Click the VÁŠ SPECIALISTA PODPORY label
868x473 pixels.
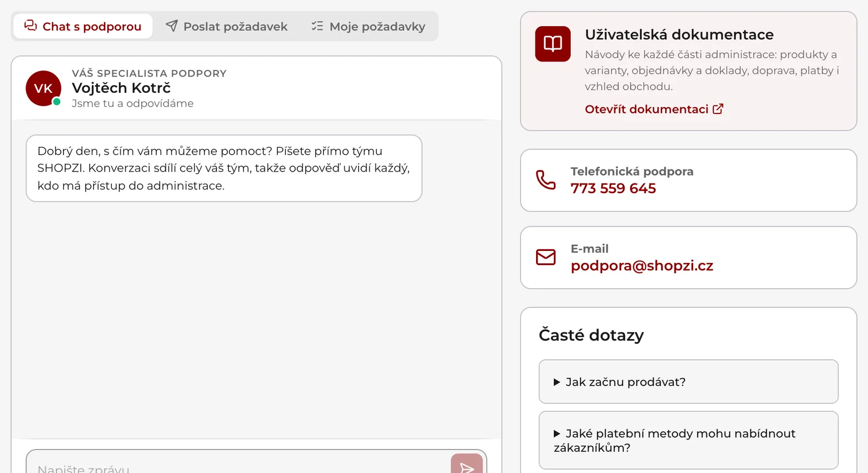(x=149, y=73)
